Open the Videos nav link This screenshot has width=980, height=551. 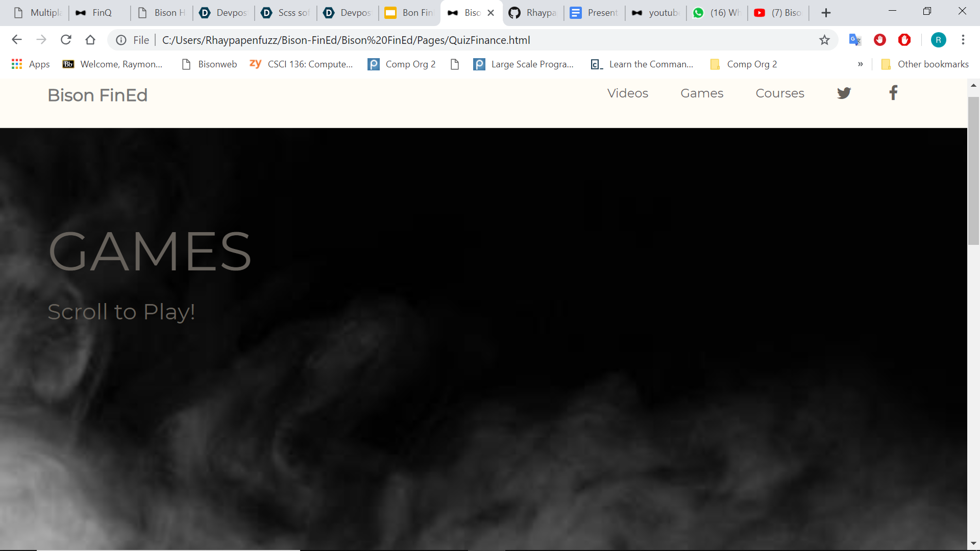[x=627, y=93]
